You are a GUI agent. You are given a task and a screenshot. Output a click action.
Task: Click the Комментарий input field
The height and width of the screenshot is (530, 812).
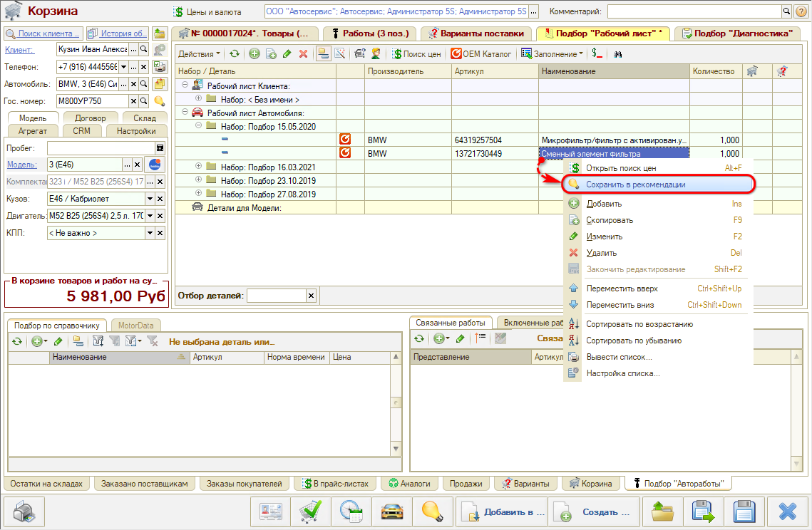[694, 11]
